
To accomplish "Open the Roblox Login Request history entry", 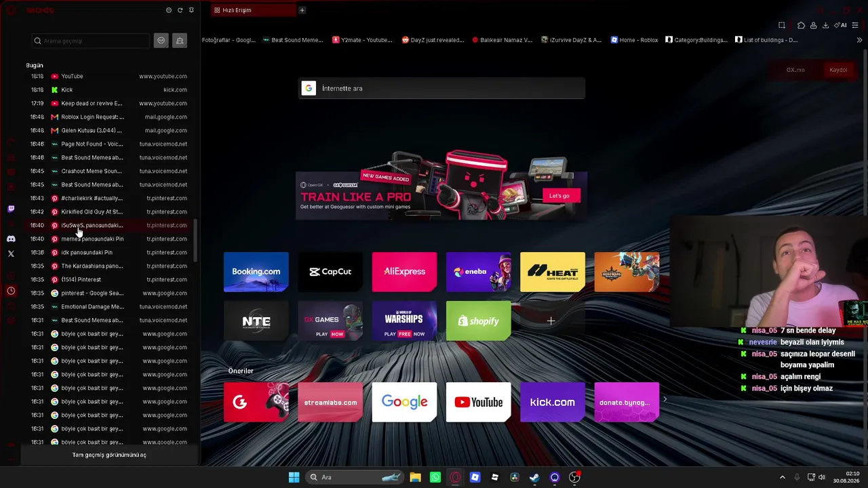I will coord(108,117).
